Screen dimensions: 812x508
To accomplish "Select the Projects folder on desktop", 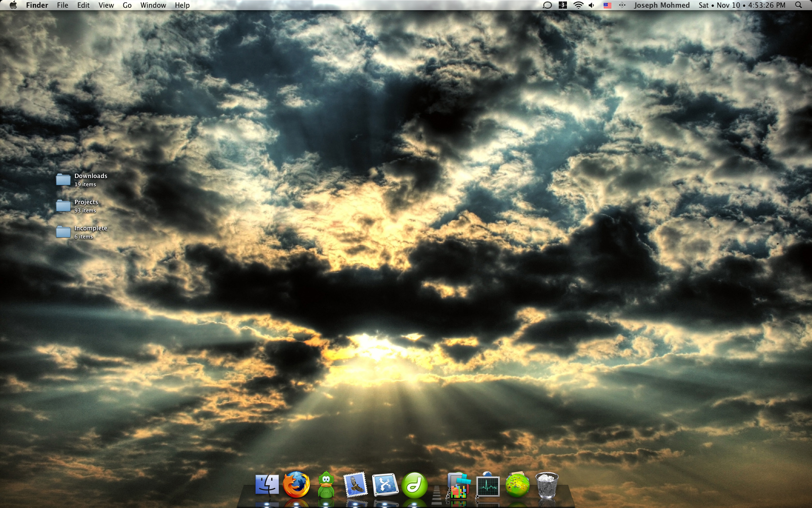I will (63, 206).
